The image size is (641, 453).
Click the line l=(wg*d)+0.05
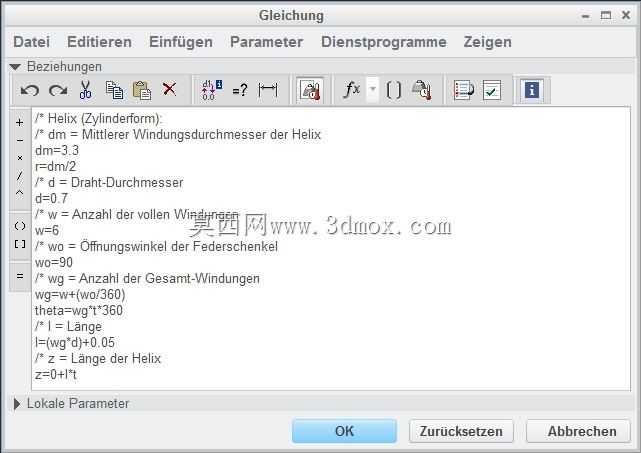(x=75, y=343)
